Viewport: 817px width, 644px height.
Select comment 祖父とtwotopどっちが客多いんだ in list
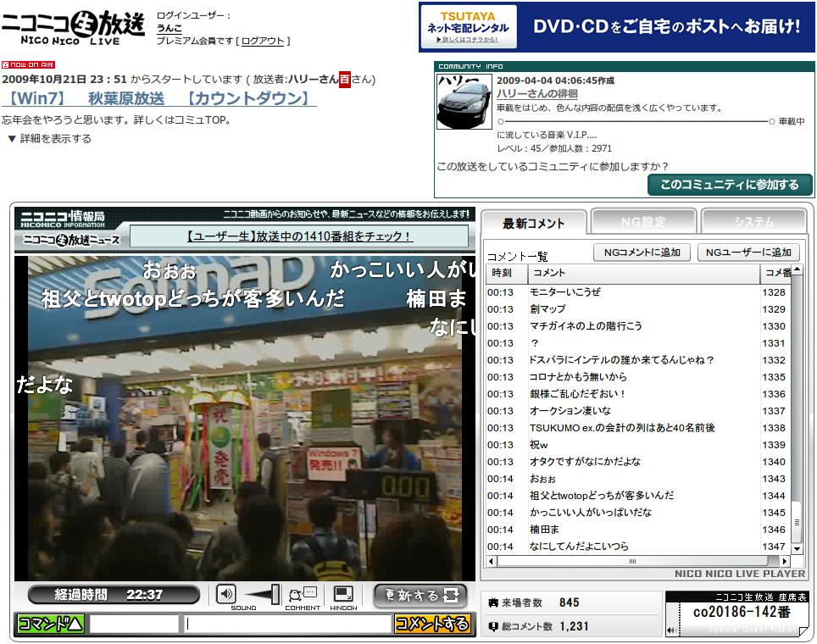[x=638, y=496]
